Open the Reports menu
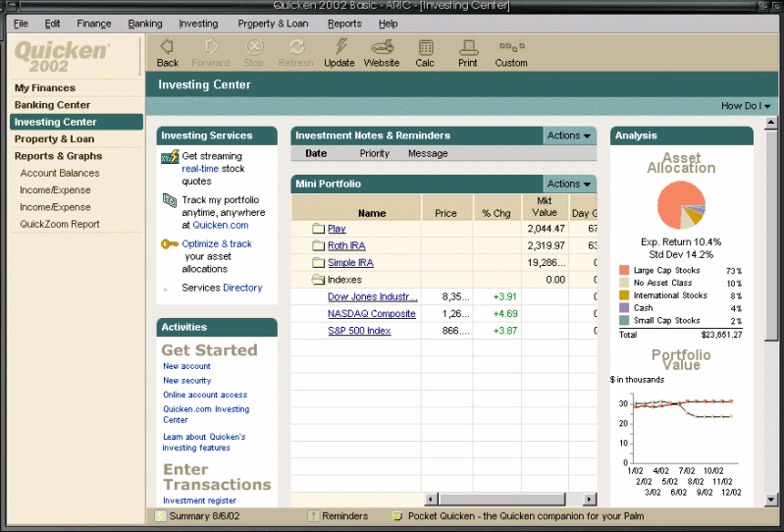 tap(344, 24)
